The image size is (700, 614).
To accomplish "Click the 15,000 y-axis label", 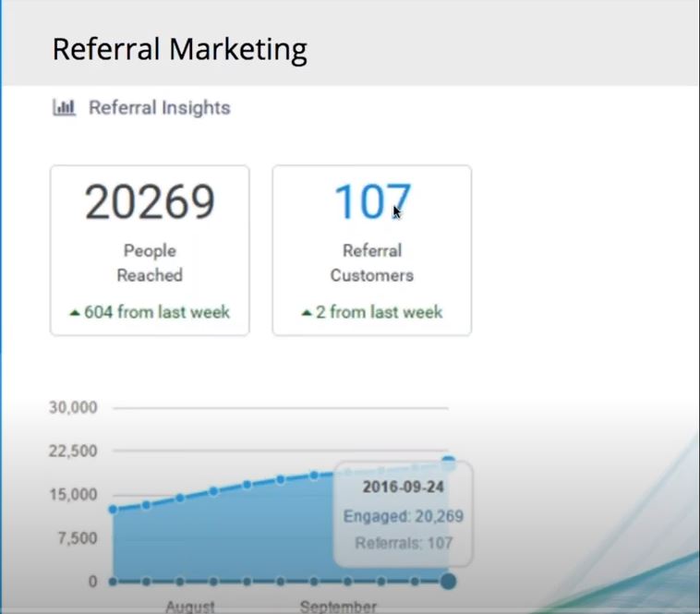I will [73, 494].
